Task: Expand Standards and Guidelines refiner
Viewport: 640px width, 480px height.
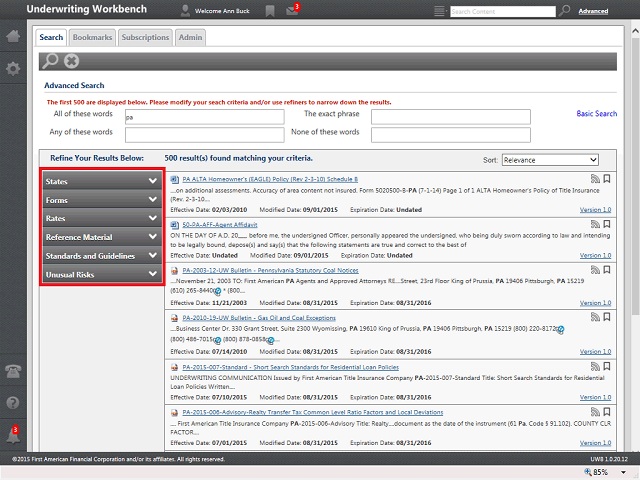Action: pyautogui.click(x=102, y=256)
